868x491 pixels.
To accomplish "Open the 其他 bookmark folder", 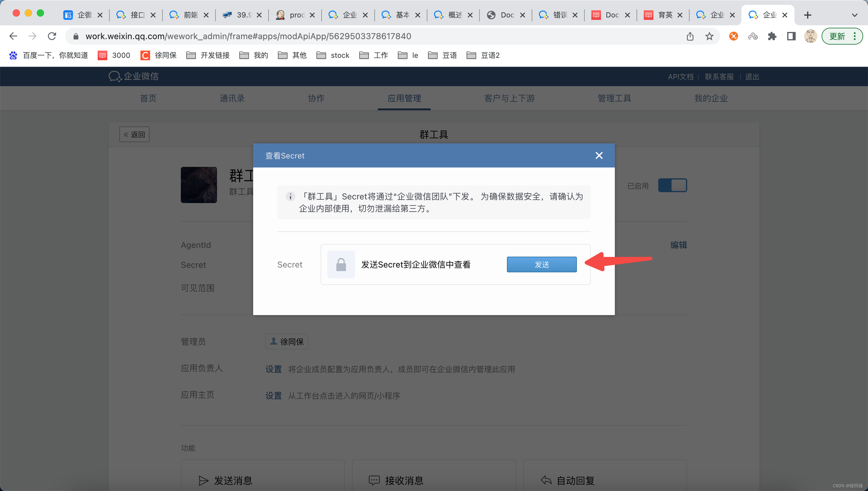I will pyautogui.click(x=292, y=55).
